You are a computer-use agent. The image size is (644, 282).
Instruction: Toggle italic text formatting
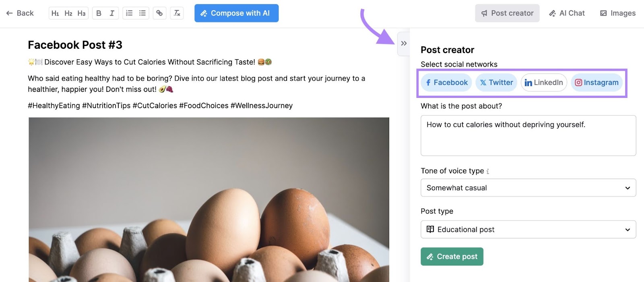(x=112, y=13)
